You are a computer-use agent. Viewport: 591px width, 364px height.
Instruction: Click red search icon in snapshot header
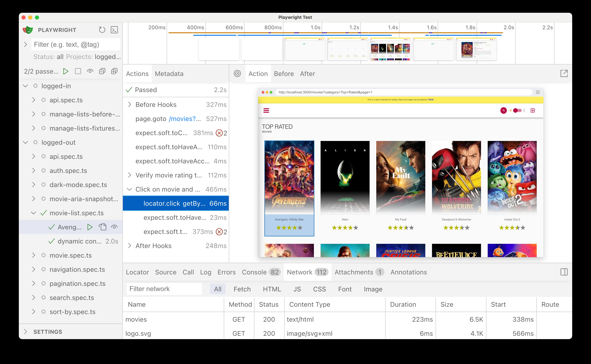[x=503, y=111]
